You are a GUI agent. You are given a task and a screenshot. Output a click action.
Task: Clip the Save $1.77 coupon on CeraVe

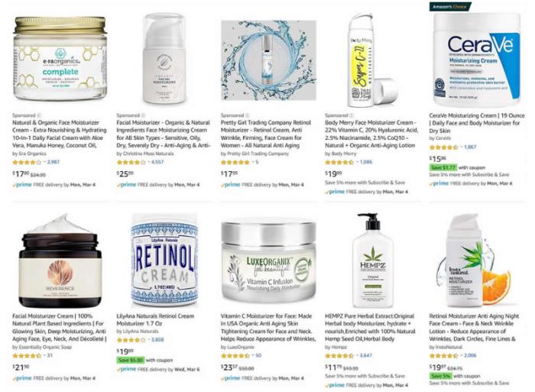click(443, 167)
